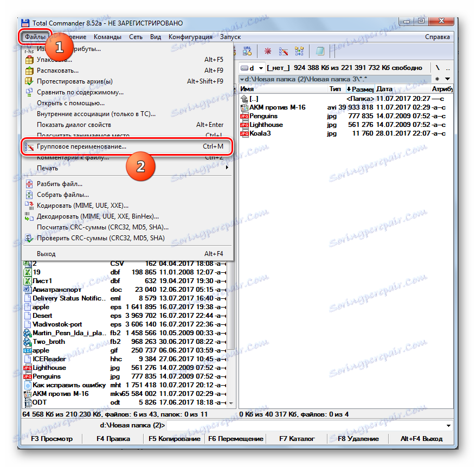
Task: Choose Групповое переименование menu entry
Action: (127, 146)
